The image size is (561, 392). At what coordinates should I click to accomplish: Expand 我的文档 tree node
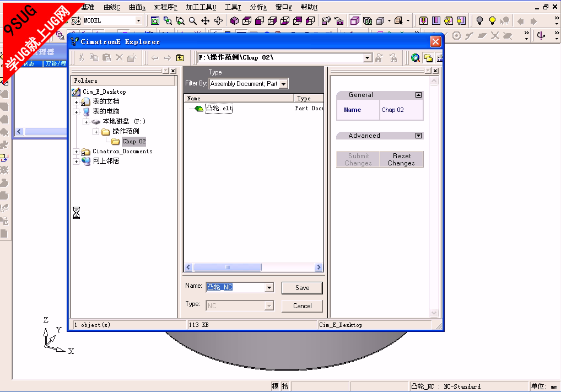[x=76, y=102]
